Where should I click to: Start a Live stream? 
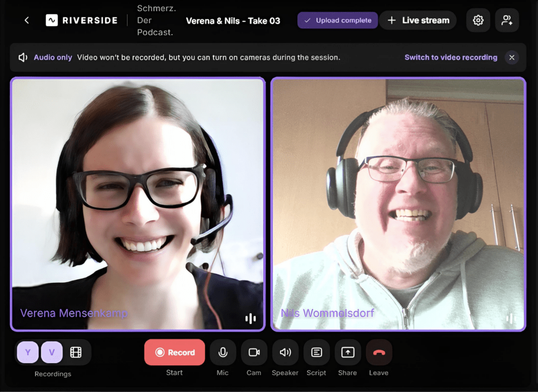[x=418, y=20]
